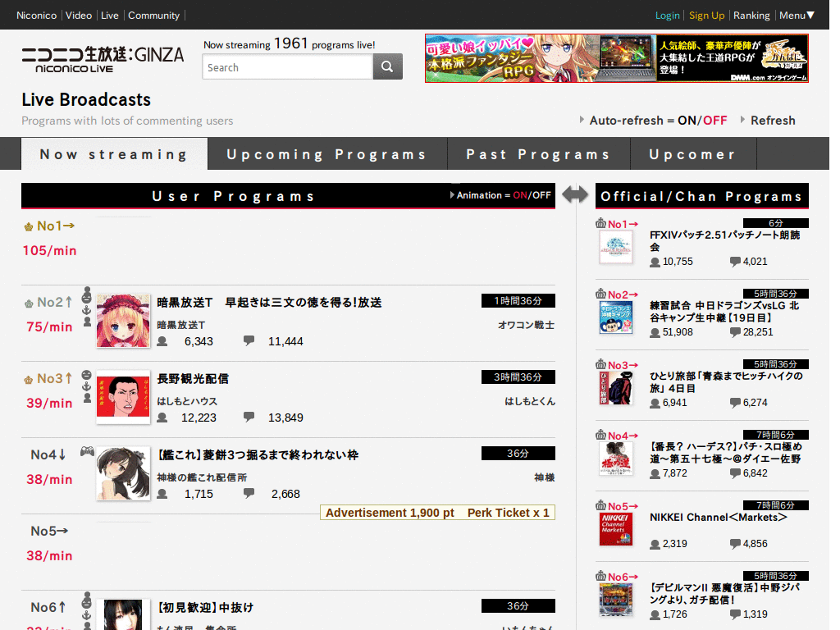This screenshot has height=630, width=840.
Task: Click the 暗黒放送T blonde girl thumbnail
Action: point(123,321)
